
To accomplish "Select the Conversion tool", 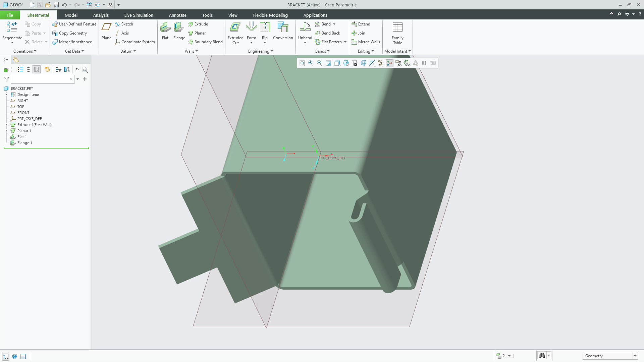I will [x=283, y=32].
